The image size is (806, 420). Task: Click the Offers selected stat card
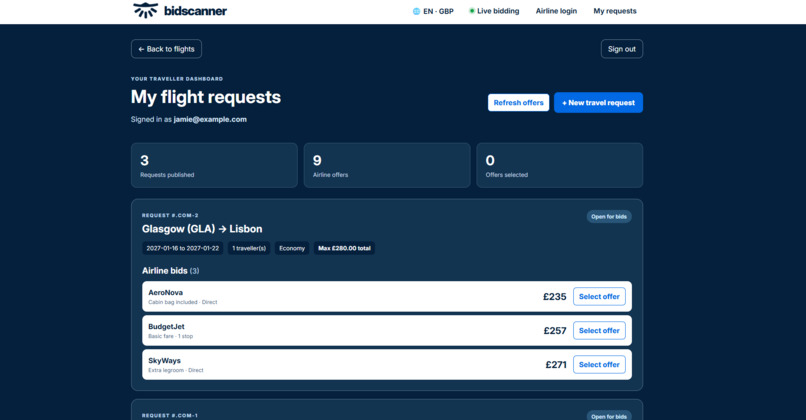(x=559, y=165)
